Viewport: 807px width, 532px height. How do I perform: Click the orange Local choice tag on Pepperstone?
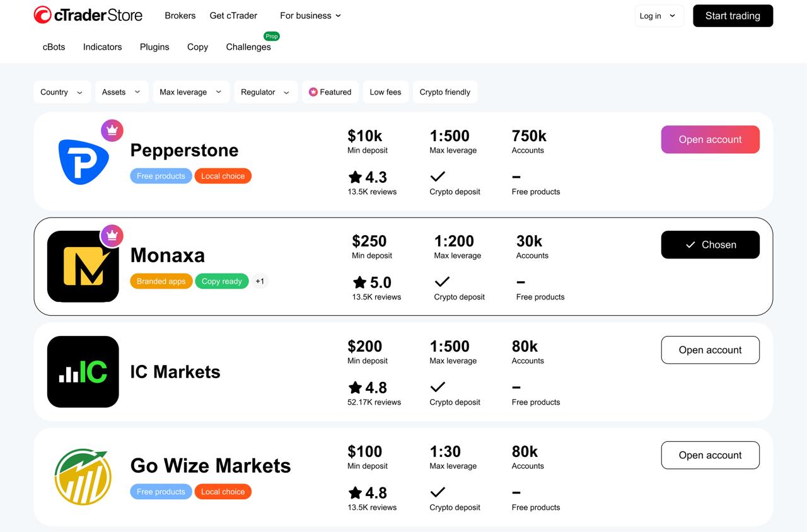[x=223, y=176]
